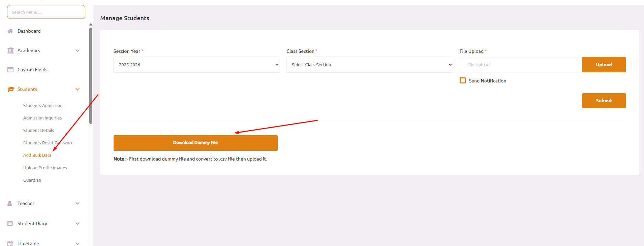The image size is (644, 246).
Task: Click the Search Menu input field
Action: pos(46,12)
